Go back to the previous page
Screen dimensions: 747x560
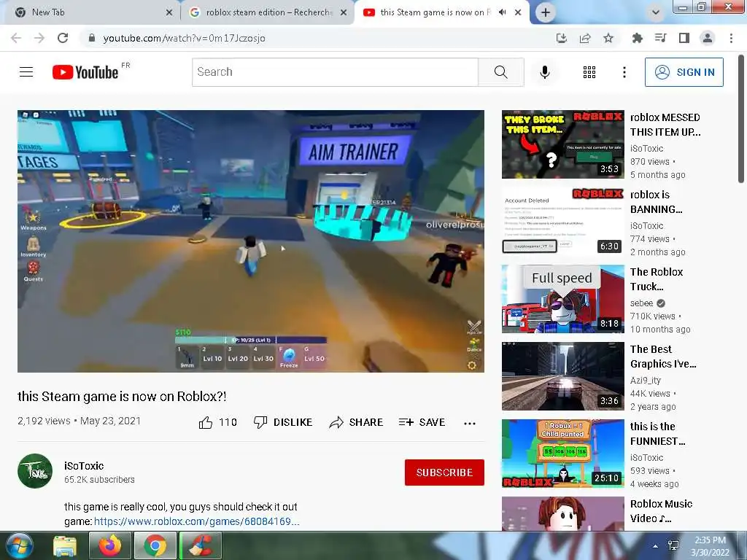coord(16,38)
